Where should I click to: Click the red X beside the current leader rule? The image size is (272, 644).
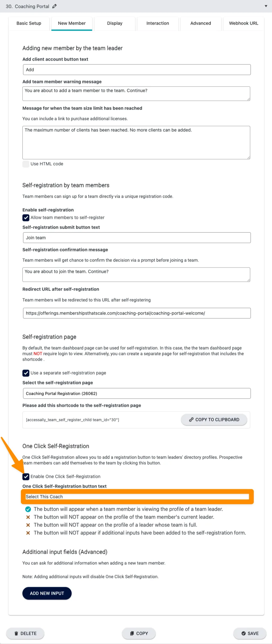tap(28, 517)
